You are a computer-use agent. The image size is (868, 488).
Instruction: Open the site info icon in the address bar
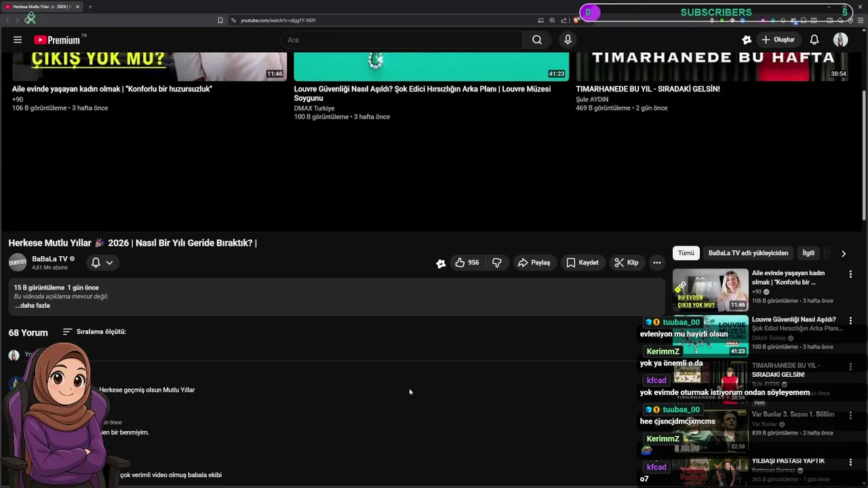[x=233, y=20]
